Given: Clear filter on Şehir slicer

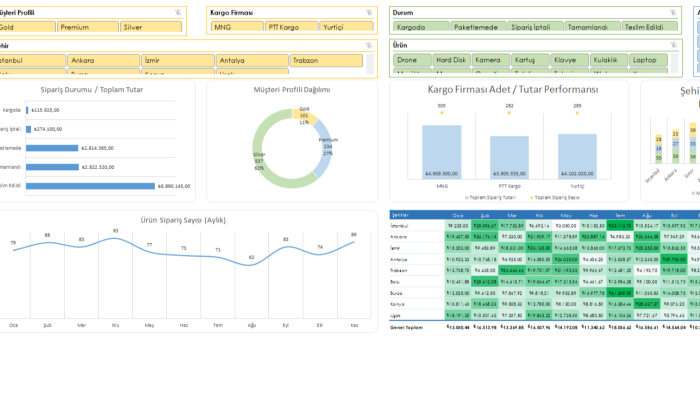Looking at the screenshot, I should [369, 46].
